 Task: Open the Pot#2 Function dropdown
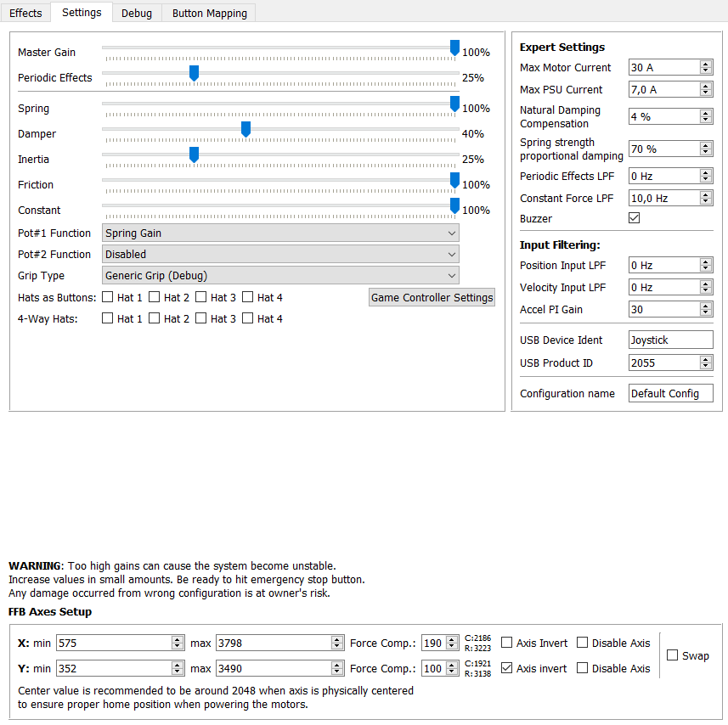click(280, 254)
